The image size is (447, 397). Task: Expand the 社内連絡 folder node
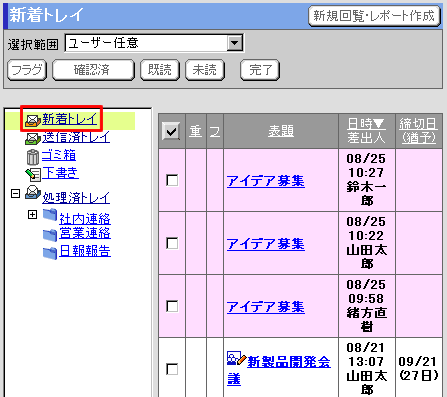coord(32,214)
